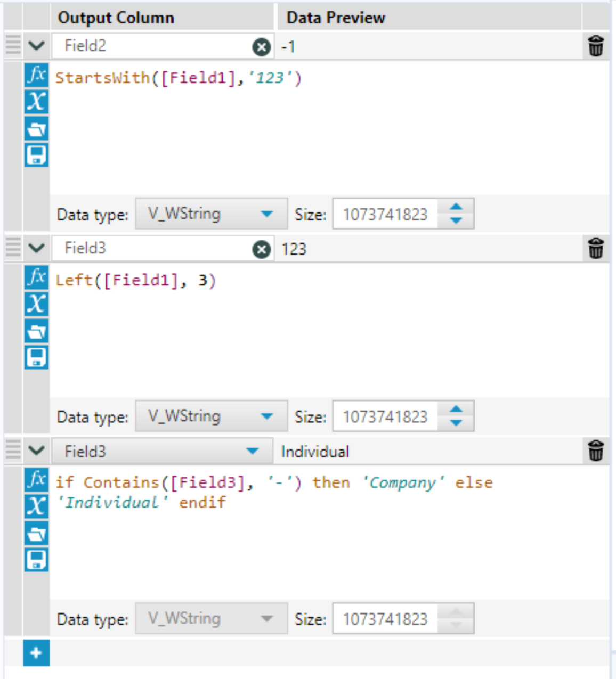This screenshot has height=679, width=616.
Task: Open the Field3 output column dropdown
Action: pyautogui.click(x=252, y=452)
